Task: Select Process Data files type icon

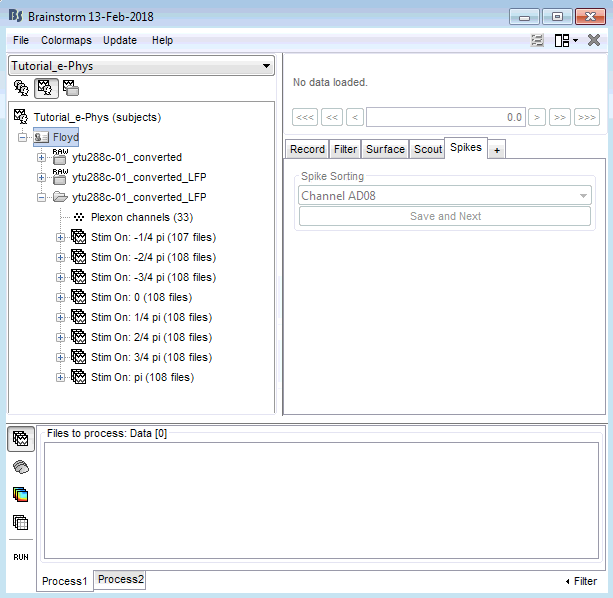Action: pyautogui.click(x=21, y=439)
